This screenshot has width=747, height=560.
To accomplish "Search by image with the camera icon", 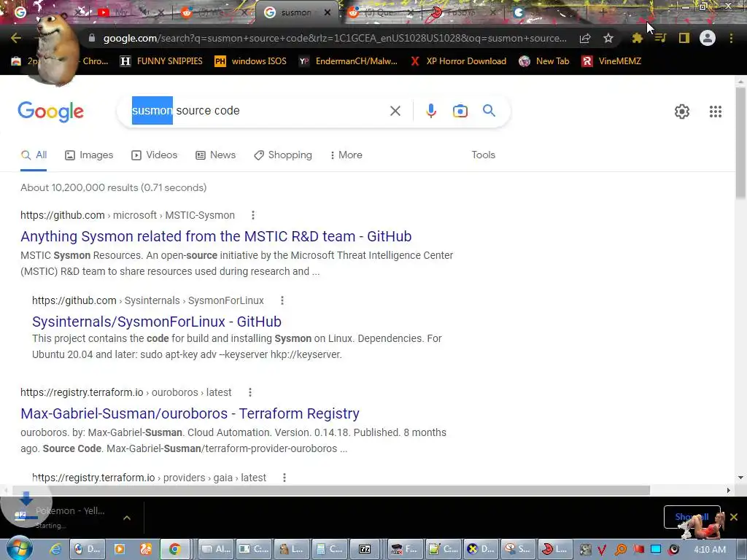I will [x=460, y=111].
